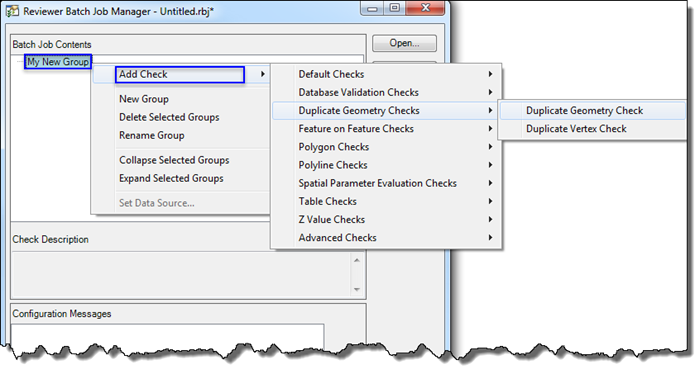
Task: Maximize the Batch Job Manager window
Action: 395,8
